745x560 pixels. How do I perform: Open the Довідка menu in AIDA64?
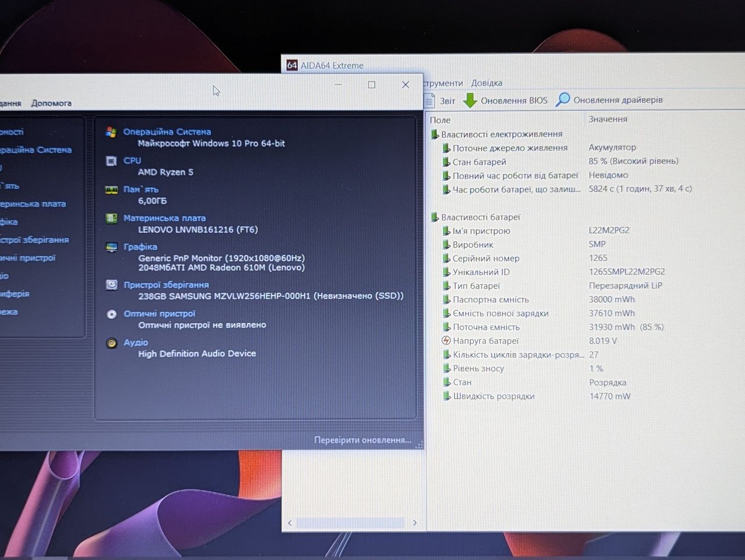tap(487, 83)
